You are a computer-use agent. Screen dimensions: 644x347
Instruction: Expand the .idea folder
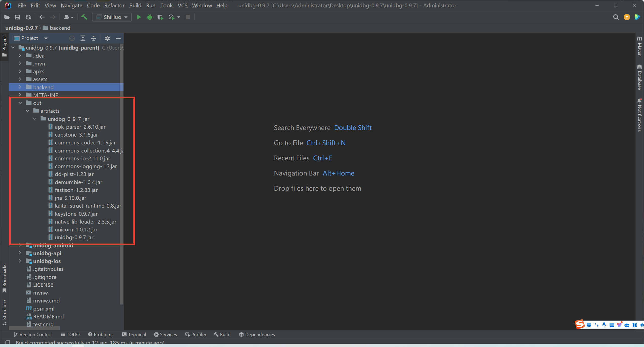tap(20, 56)
